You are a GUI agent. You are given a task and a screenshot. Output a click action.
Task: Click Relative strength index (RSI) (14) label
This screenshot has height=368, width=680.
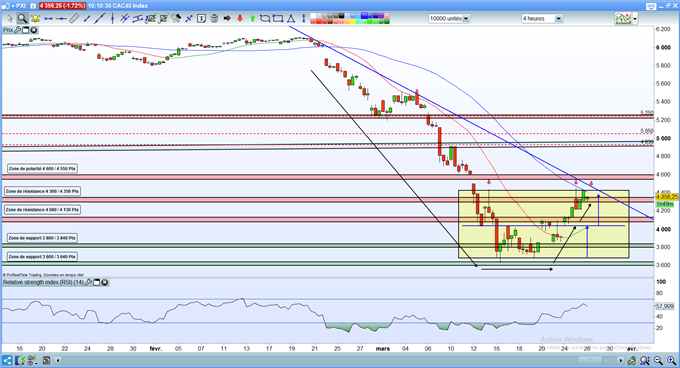point(43,283)
